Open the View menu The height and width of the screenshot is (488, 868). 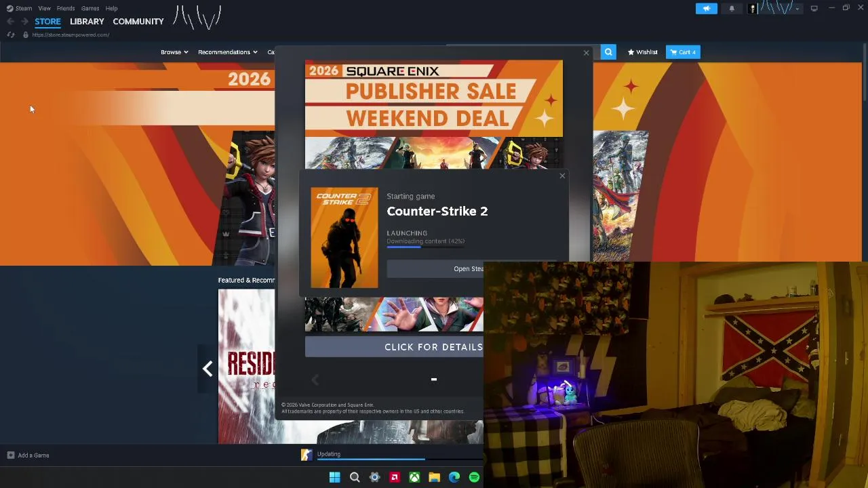pyautogui.click(x=44, y=8)
